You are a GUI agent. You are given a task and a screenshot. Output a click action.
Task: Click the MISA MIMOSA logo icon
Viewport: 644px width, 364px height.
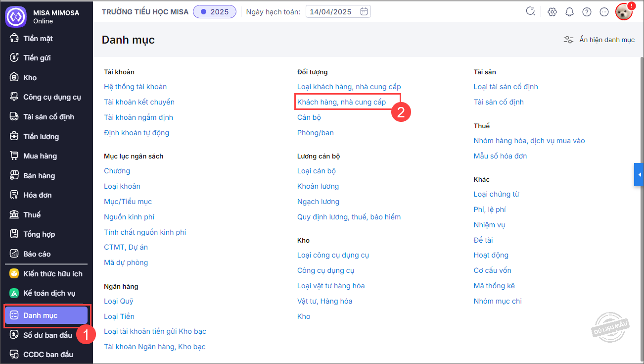tap(15, 16)
